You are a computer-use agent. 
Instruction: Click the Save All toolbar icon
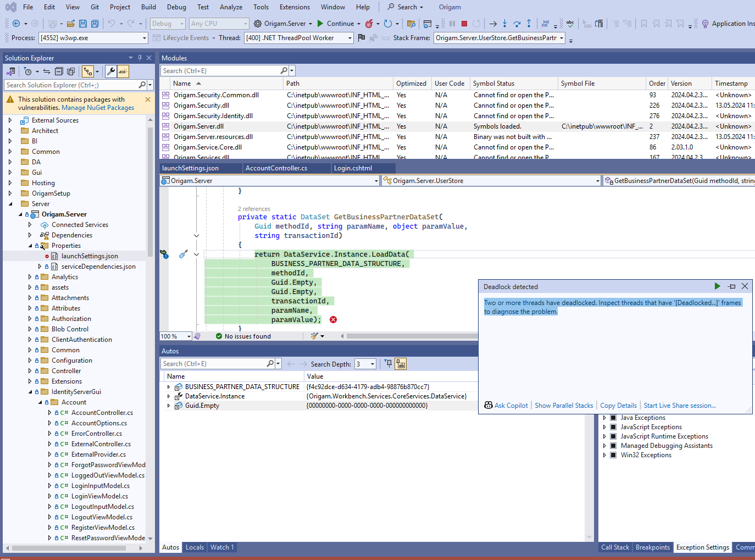pos(95,24)
